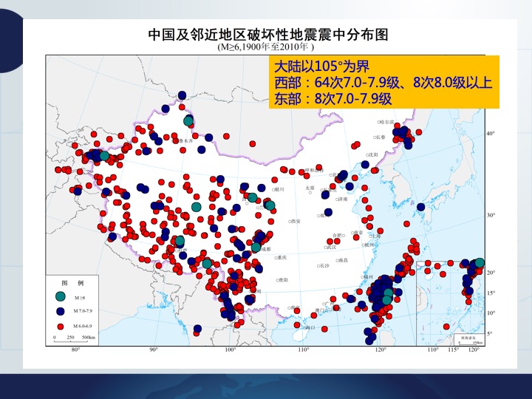Click the 银川 city label
The image size is (532, 399).
tap(279, 189)
